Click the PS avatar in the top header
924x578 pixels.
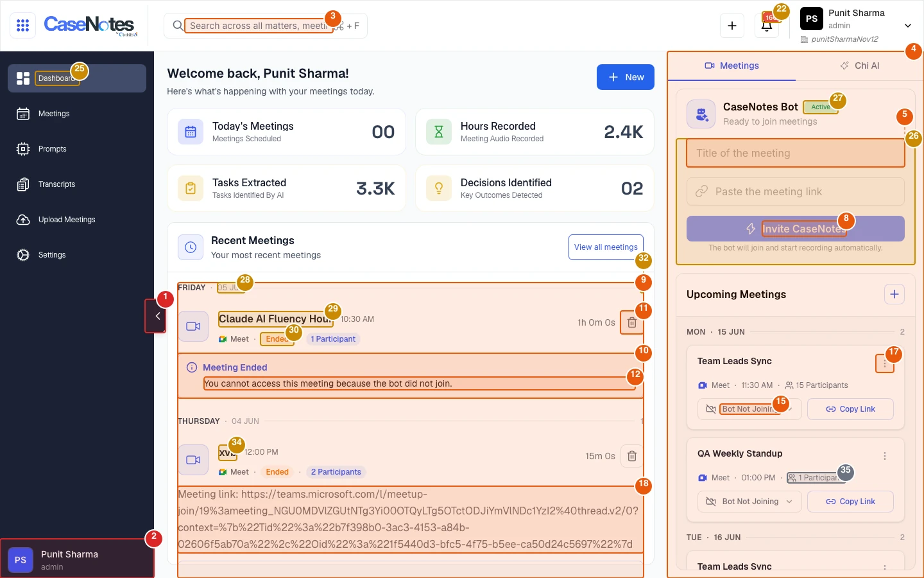pyautogui.click(x=812, y=19)
